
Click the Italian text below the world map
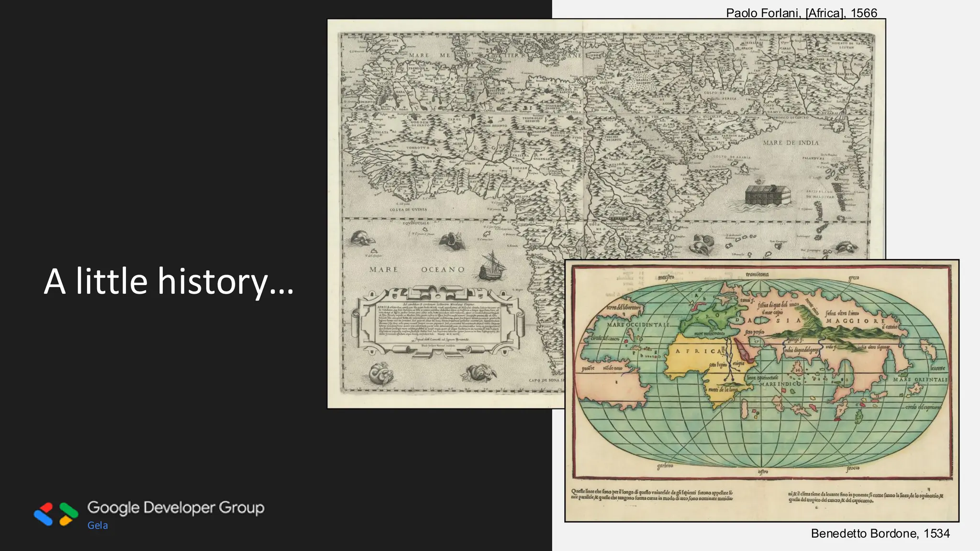pos(757,495)
